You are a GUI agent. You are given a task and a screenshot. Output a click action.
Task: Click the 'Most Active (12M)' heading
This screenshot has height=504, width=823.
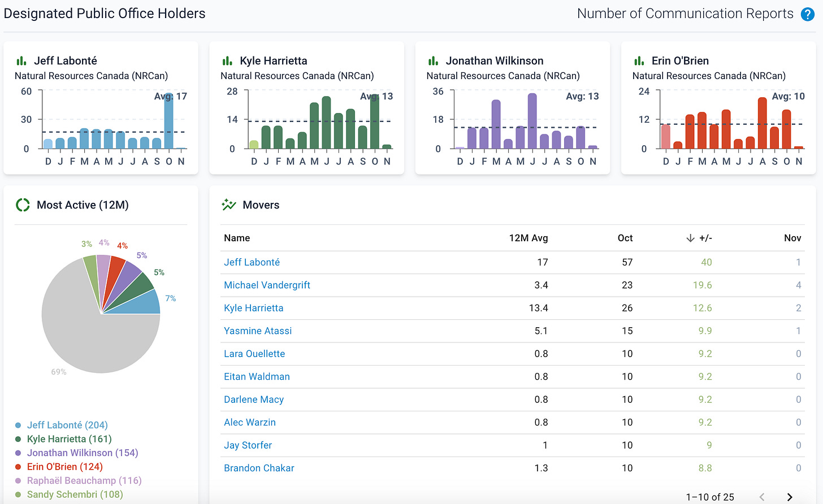83,205
